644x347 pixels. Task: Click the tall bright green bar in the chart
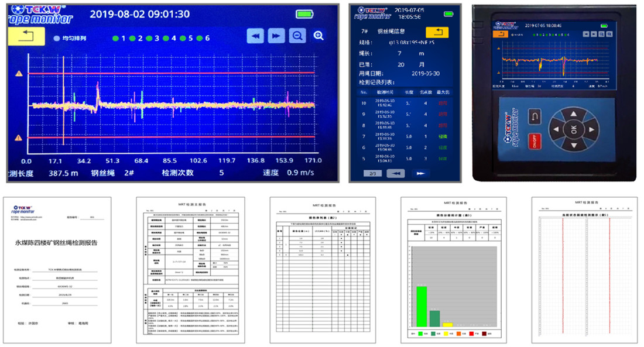(422, 307)
